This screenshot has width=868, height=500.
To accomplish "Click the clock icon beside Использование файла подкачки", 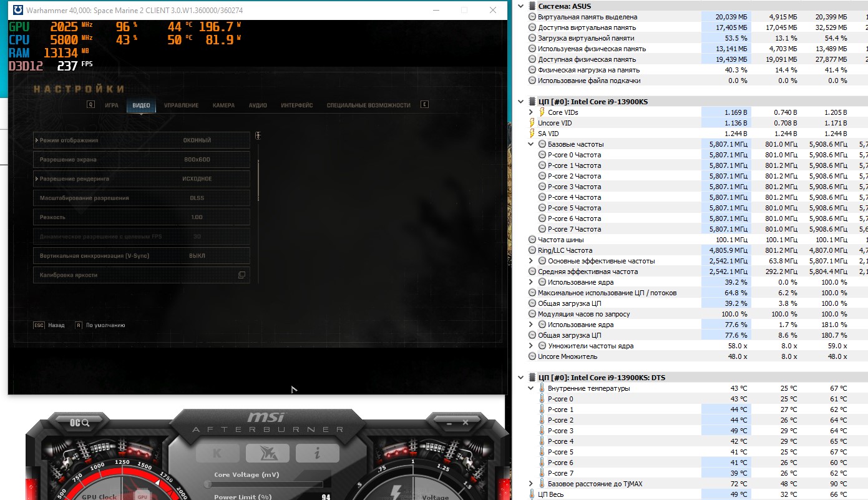I will coord(532,81).
